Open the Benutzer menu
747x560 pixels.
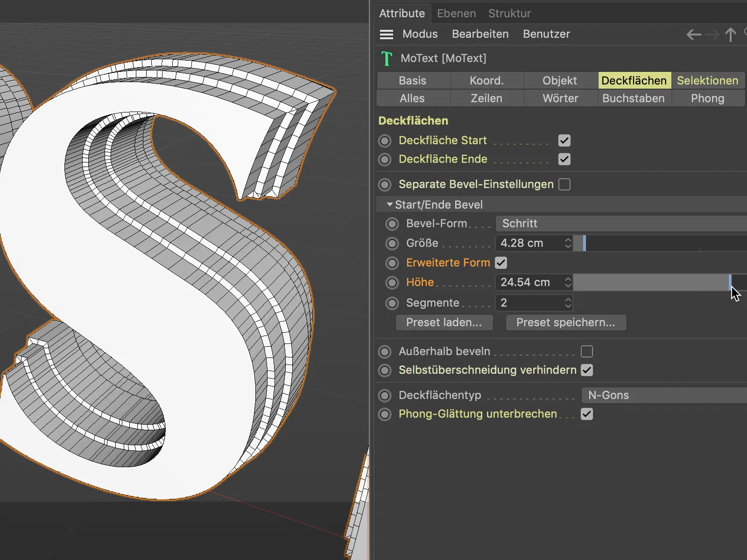546,34
